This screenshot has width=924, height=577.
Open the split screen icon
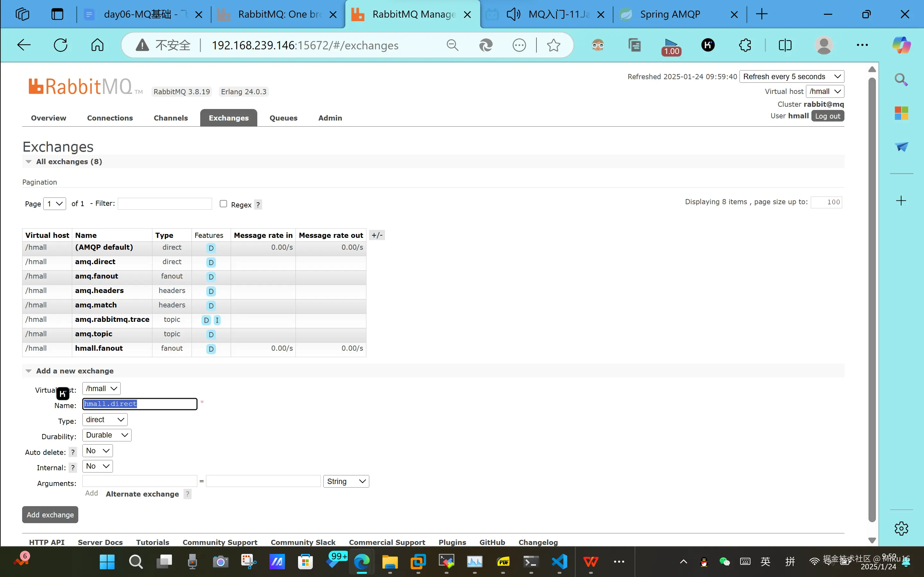click(785, 46)
